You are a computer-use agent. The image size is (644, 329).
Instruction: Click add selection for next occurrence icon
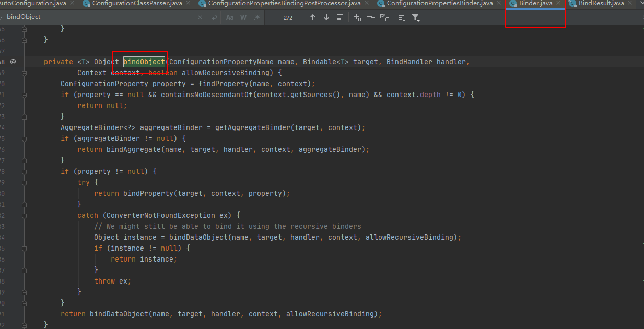[357, 17]
